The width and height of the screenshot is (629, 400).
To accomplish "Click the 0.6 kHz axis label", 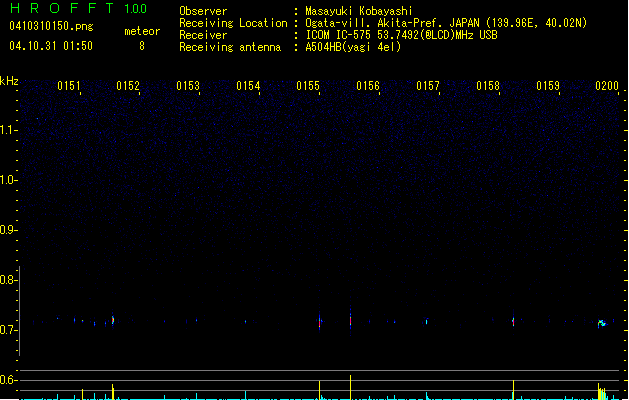I will 8,380.
